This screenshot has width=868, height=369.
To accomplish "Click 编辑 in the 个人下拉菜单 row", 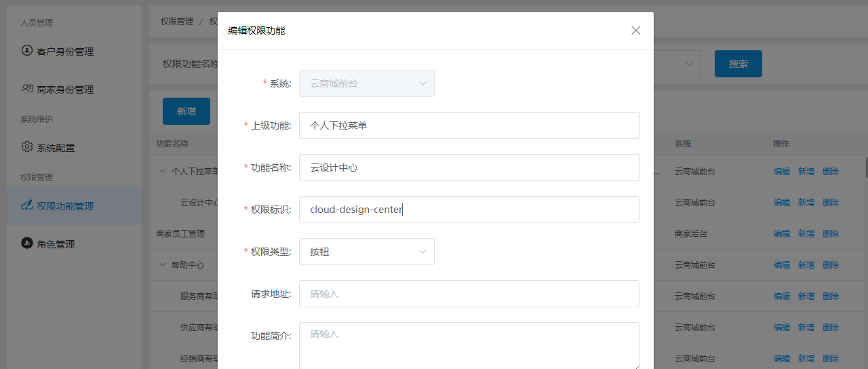I will pos(782,172).
